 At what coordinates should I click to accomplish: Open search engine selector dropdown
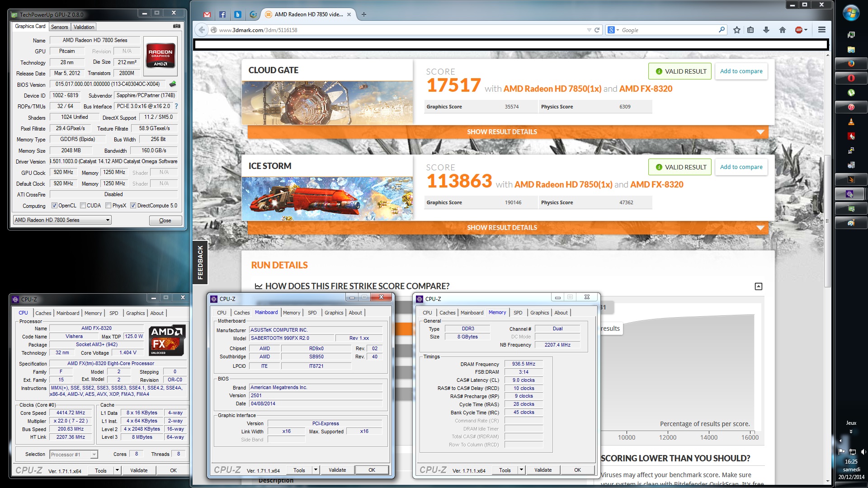coord(613,30)
